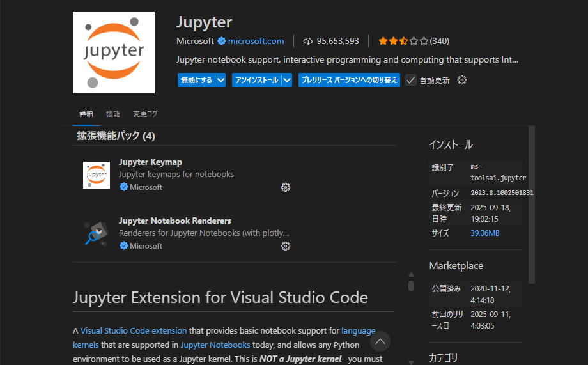Click the Jupyter Notebook Renderers extension icon
The width and height of the screenshot is (588, 365).
tap(97, 234)
